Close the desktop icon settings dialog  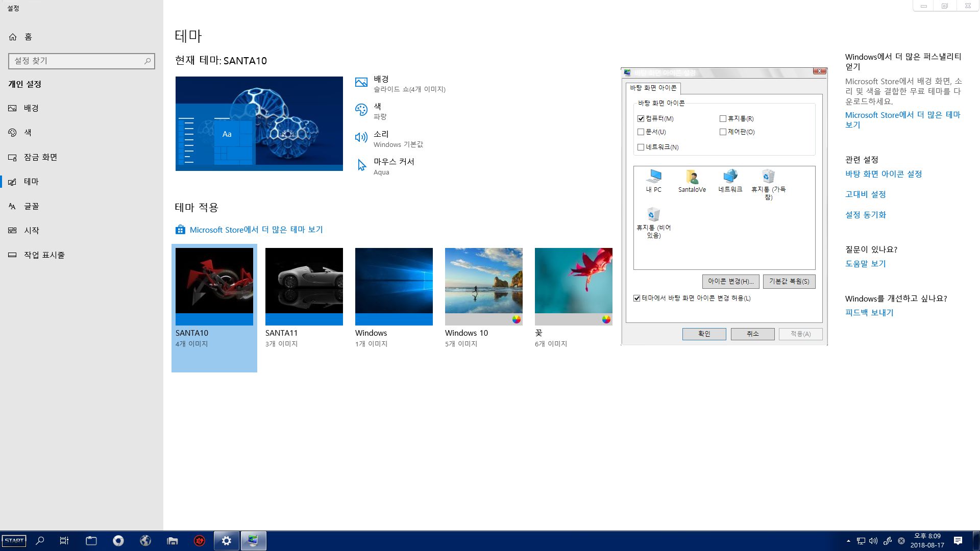(x=820, y=71)
